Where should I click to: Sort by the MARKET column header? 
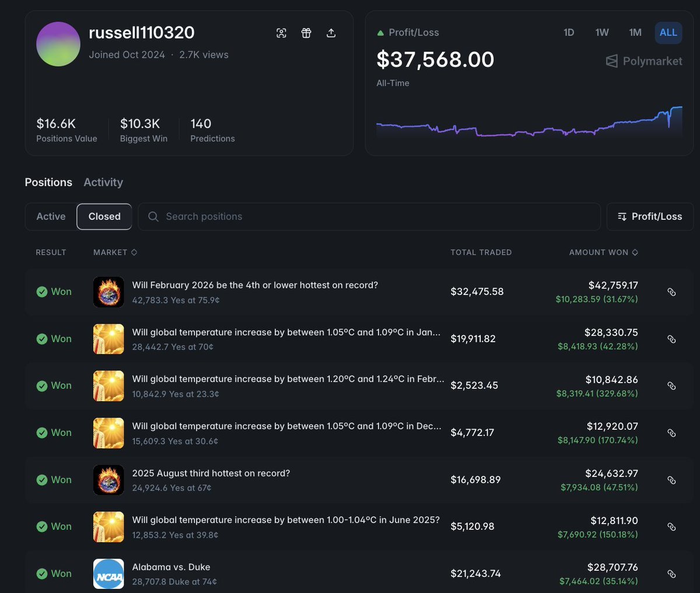(116, 252)
